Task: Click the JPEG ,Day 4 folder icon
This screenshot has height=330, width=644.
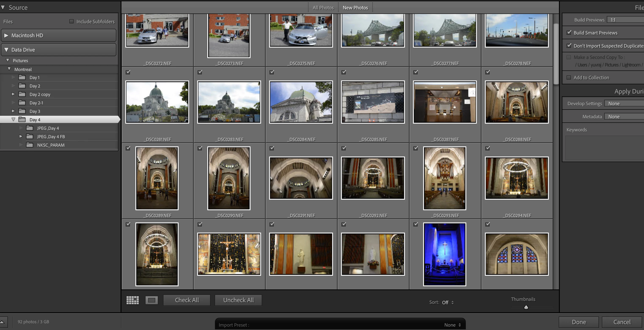Action: click(x=29, y=128)
